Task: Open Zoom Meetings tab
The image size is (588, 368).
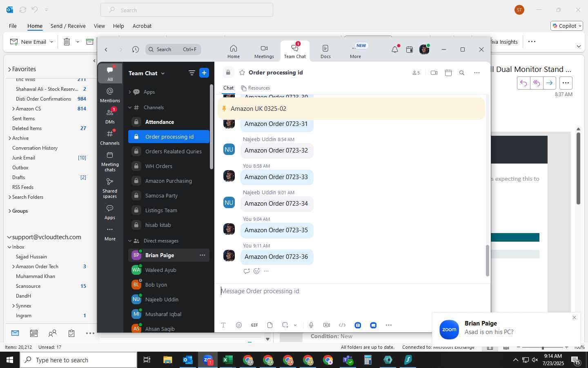Action: (264, 52)
